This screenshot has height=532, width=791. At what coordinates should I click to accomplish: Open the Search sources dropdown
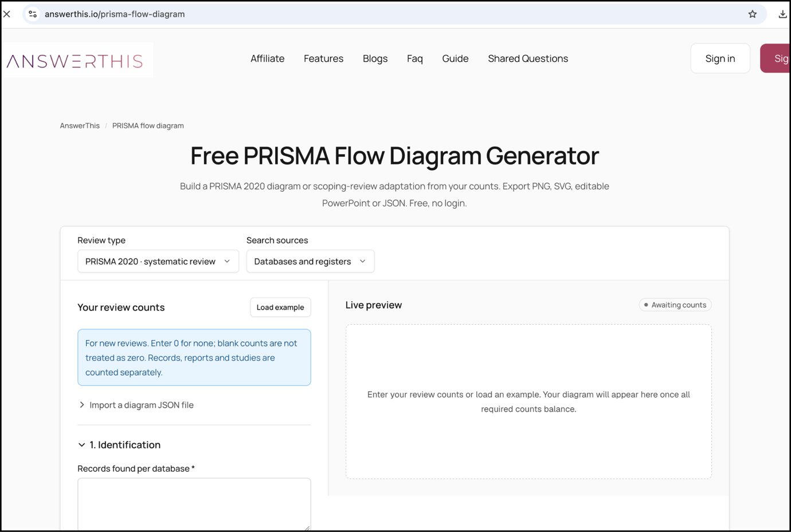coord(310,261)
